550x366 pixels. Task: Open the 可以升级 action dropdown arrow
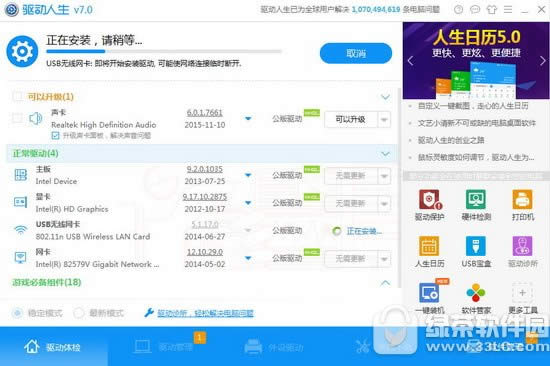pos(384,120)
